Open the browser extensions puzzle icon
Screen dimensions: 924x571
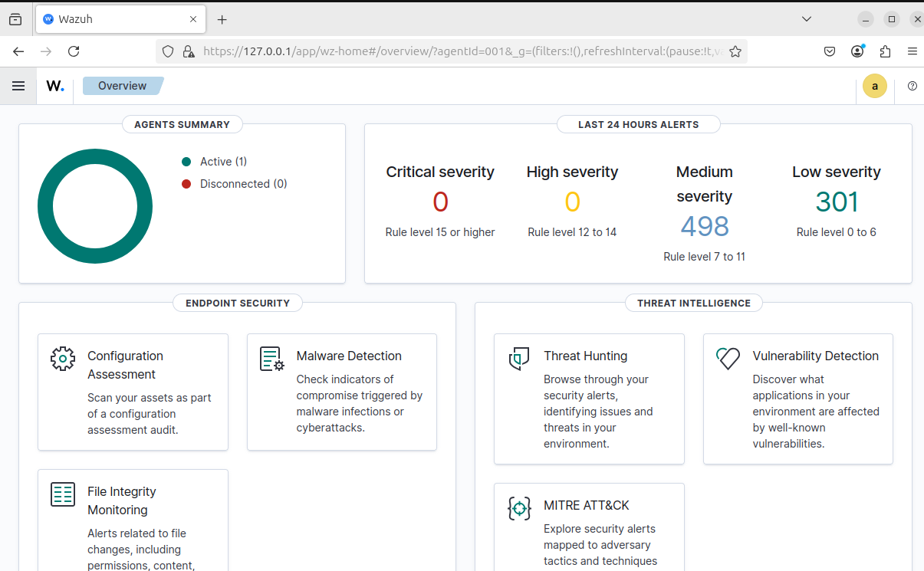point(885,51)
